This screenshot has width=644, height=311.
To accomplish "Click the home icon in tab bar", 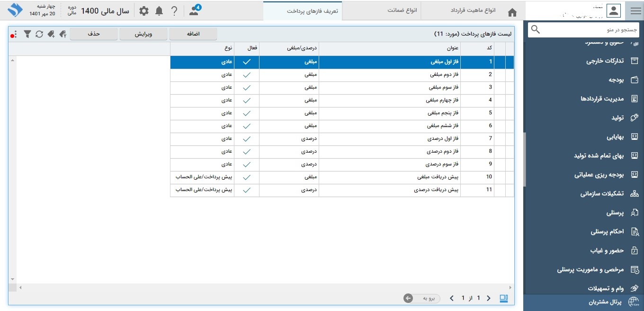I will click(x=512, y=12).
